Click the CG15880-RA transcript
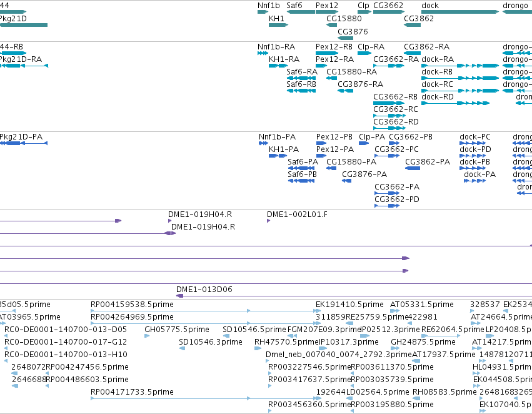 (331, 78)
